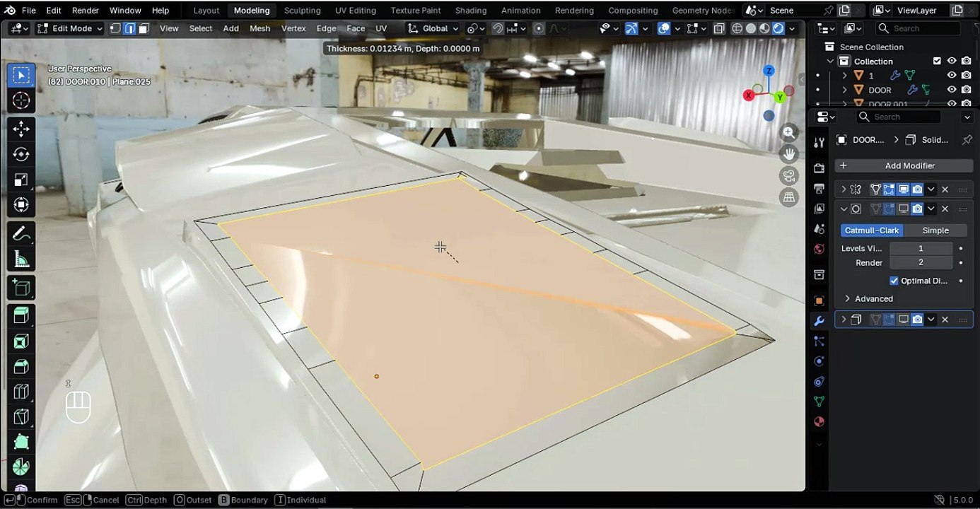Uncheck the Optimal Display checkbox

point(894,281)
